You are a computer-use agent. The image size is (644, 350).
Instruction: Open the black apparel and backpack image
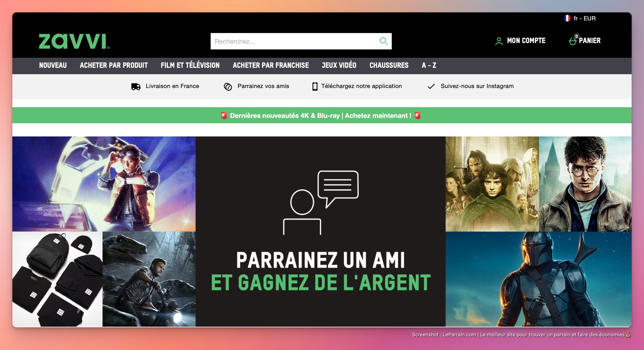pos(57,279)
